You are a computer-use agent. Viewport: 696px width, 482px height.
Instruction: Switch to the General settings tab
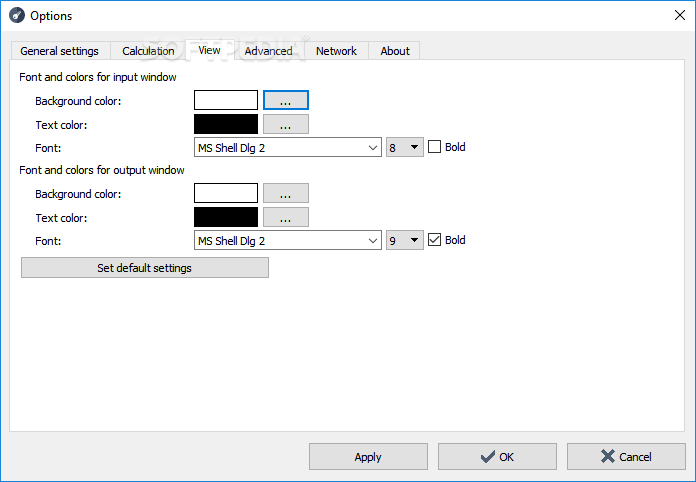59,51
